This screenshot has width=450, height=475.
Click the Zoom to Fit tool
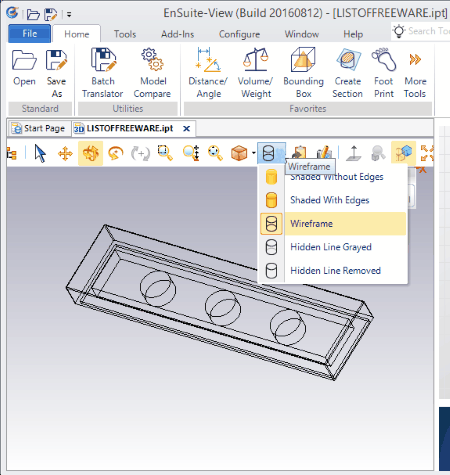click(215, 153)
